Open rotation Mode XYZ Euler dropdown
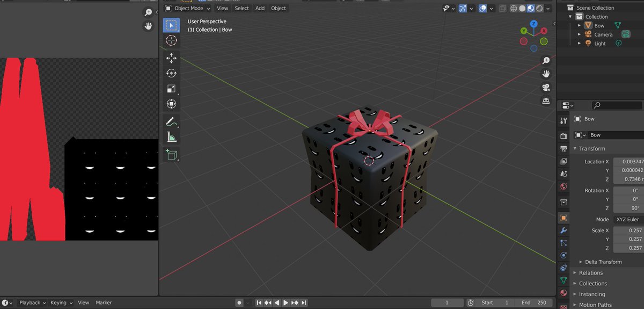This screenshot has width=644, height=309. pos(628,219)
